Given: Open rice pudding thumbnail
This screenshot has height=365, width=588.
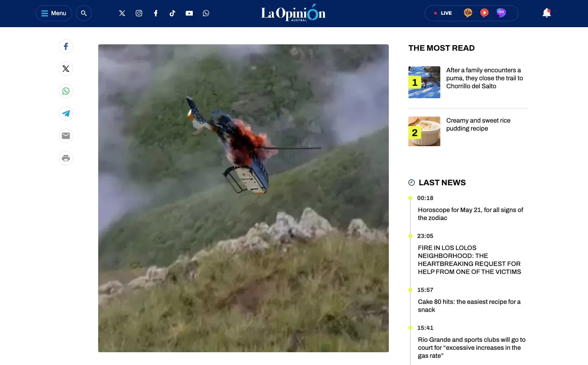Looking at the screenshot, I should (424, 131).
